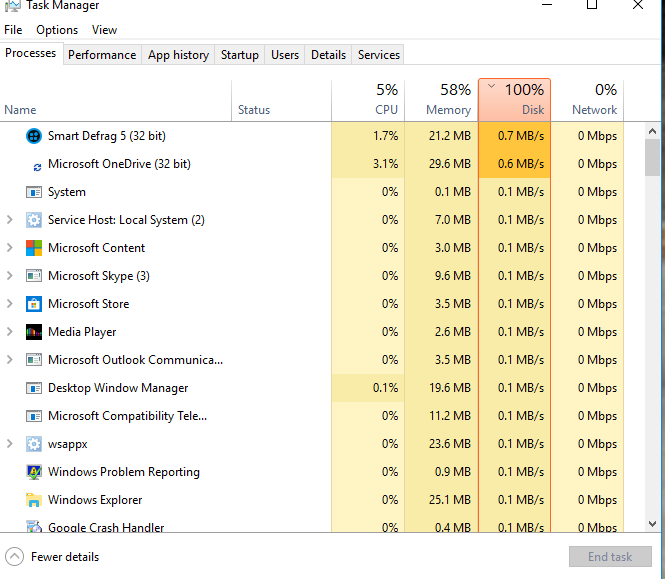Minimize the Task Manager window
The image size is (665, 579).
pos(547,5)
